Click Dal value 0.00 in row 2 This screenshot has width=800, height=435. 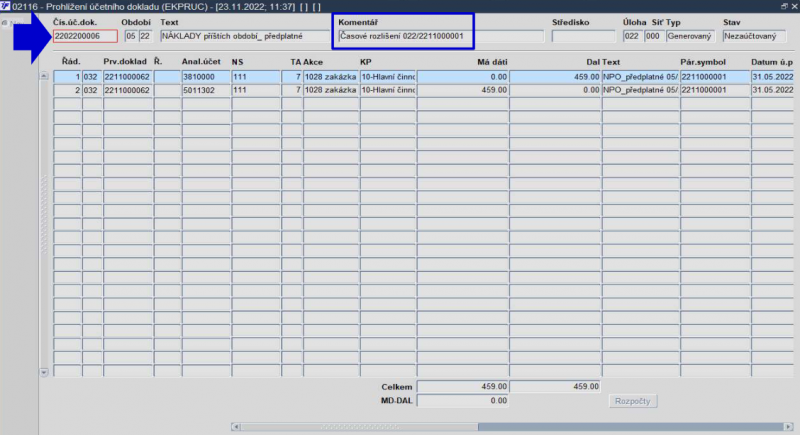tap(555, 90)
